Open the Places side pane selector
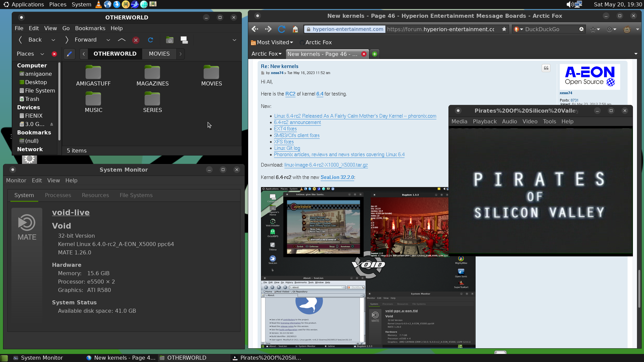The width and height of the screenshot is (644, 362). point(30,54)
